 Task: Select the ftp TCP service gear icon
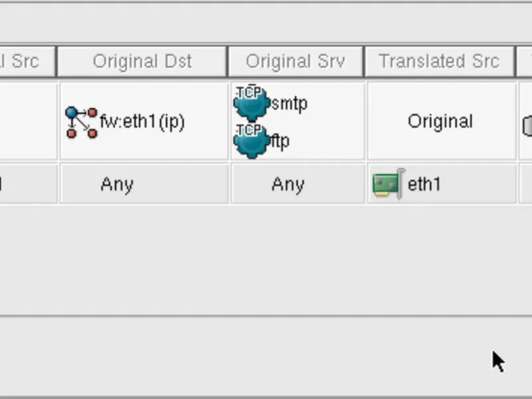(251, 140)
